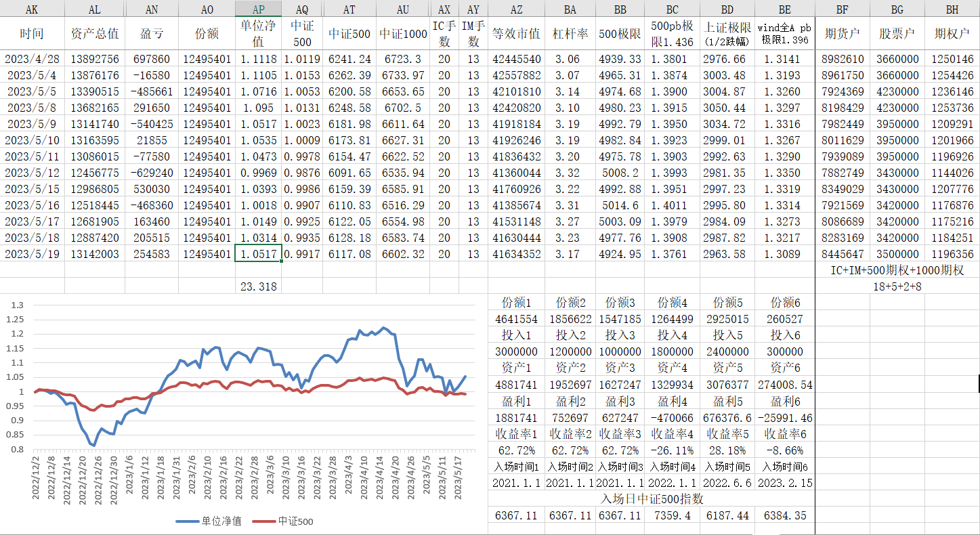Image resolution: width=980 pixels, height=535 pixels.
Task: Select the 单位净值 cell in the 2023/5/19 row
Action: point(258,254)
